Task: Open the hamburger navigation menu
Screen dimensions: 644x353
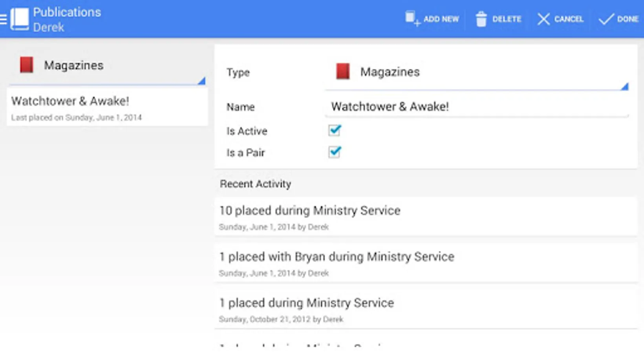Action: click(4, 19)
